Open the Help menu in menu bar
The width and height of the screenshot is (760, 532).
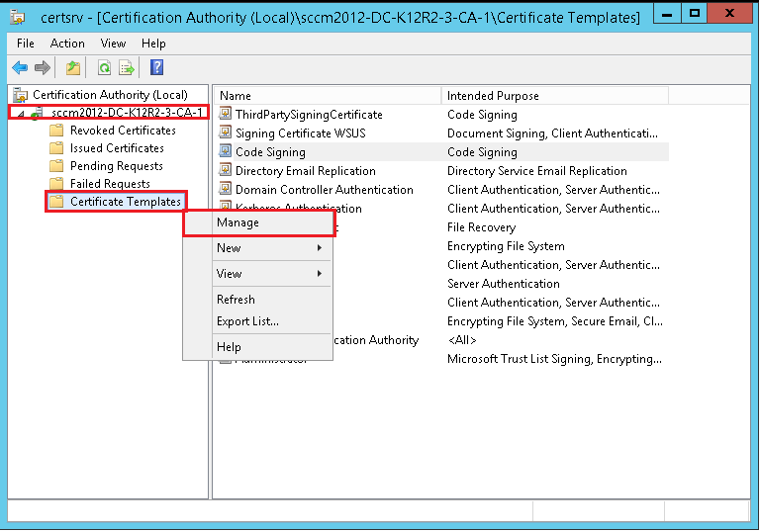(x=153, y=44)
